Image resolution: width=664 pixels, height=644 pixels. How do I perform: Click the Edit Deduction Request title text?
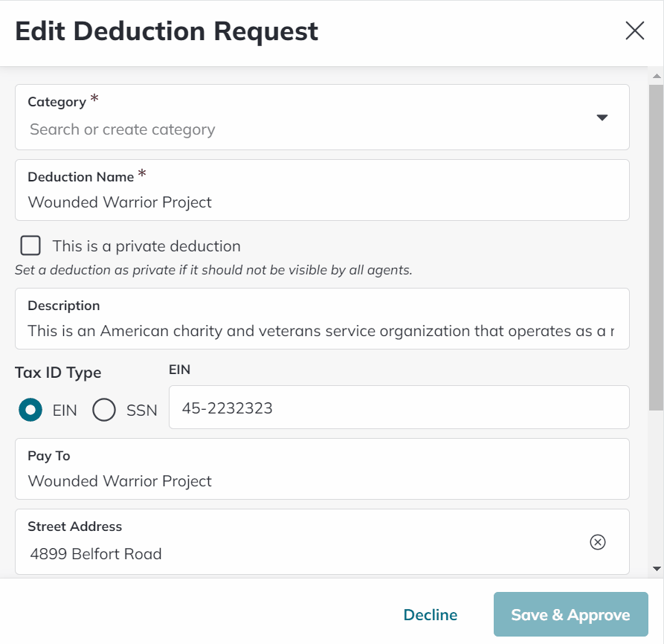pyautogui.click(x=165, y=30)
